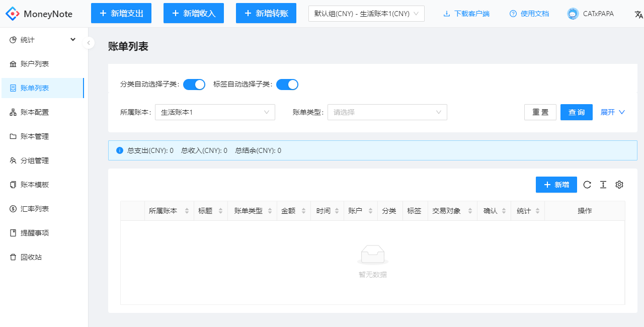Open 账本管理 in sidebar

pyautogui.click(x=42, y=136)
